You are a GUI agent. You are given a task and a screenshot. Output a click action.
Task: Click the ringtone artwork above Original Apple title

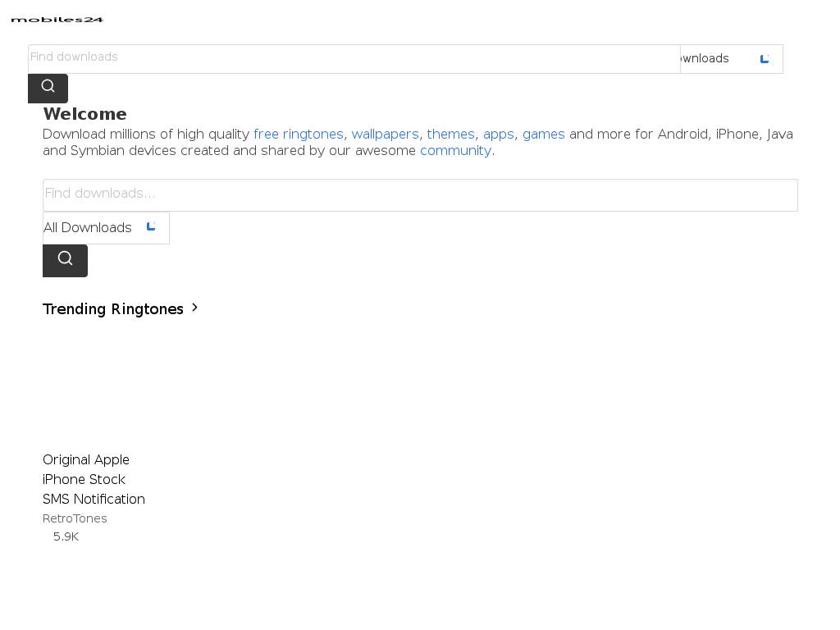click(x=94, y=386)
